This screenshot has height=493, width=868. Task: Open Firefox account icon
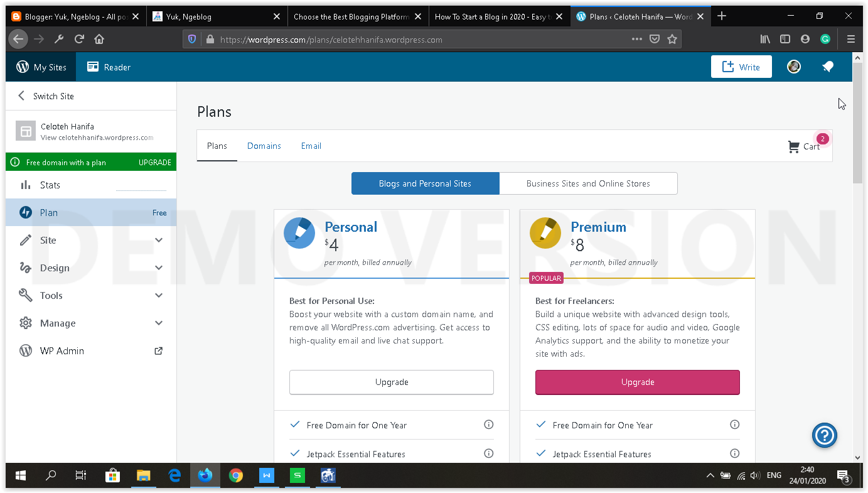pos(805,39)
